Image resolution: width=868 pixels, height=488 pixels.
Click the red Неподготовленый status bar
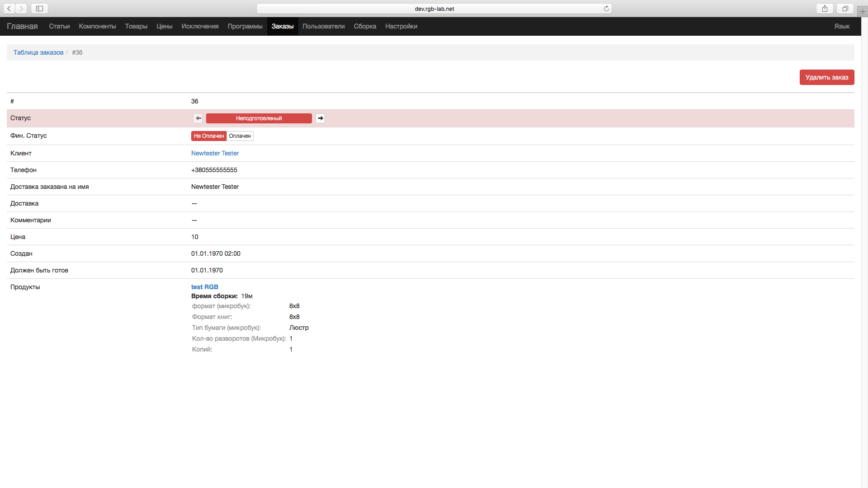pyautogui.click(x=259, y=118)
